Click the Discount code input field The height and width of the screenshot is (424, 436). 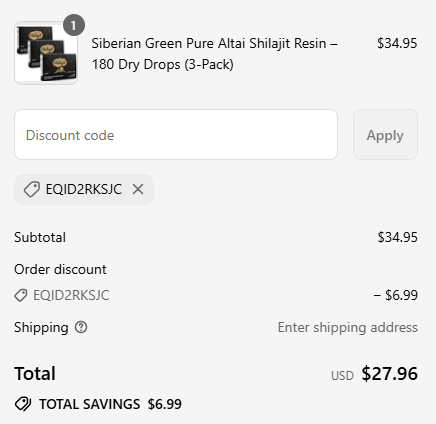click(x=176, y=134)
